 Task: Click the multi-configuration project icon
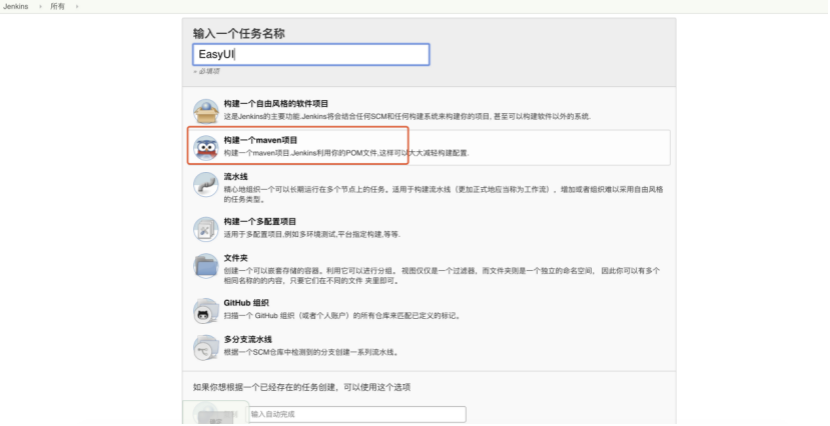206,229
